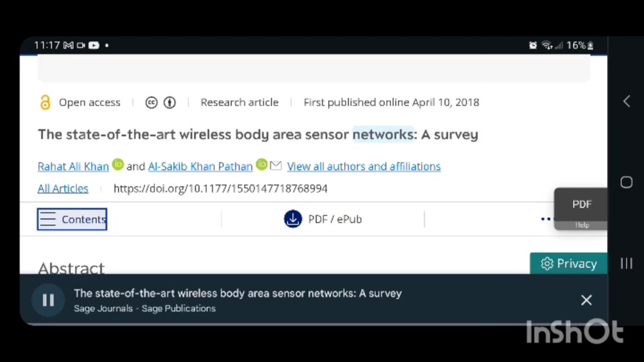The image size is (644, 362).
Task: Click the open access padlock icon
Action: tap(45, 103)
